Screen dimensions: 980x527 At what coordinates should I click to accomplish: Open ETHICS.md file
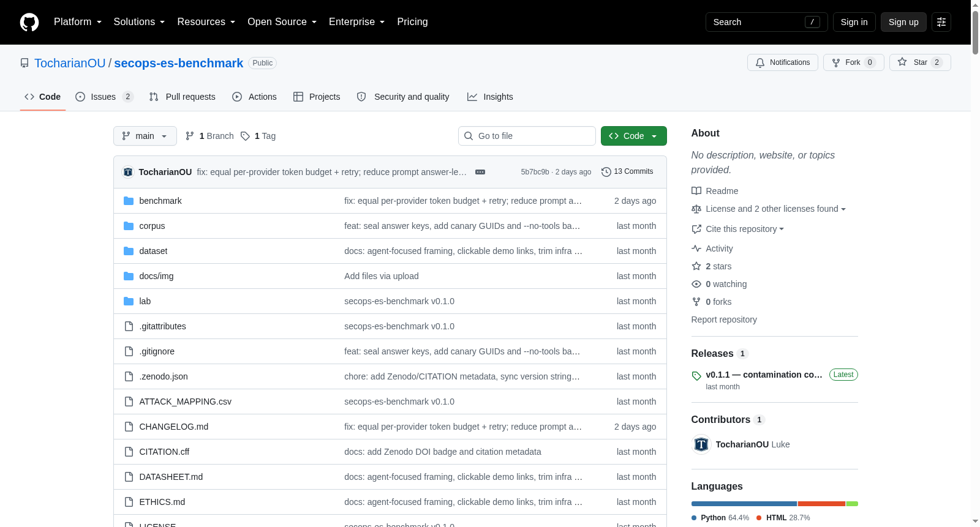pos(162,502)
